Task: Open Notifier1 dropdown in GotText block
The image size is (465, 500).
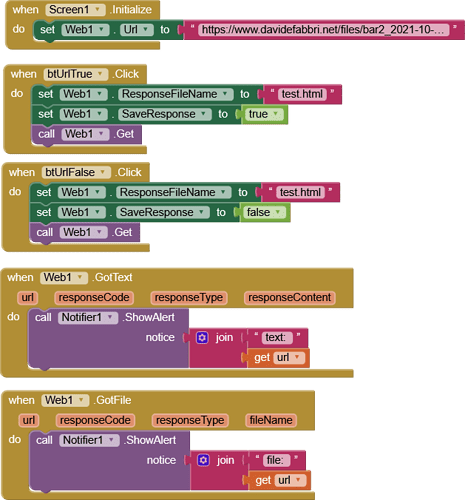Action: click(x=88, y=318)
